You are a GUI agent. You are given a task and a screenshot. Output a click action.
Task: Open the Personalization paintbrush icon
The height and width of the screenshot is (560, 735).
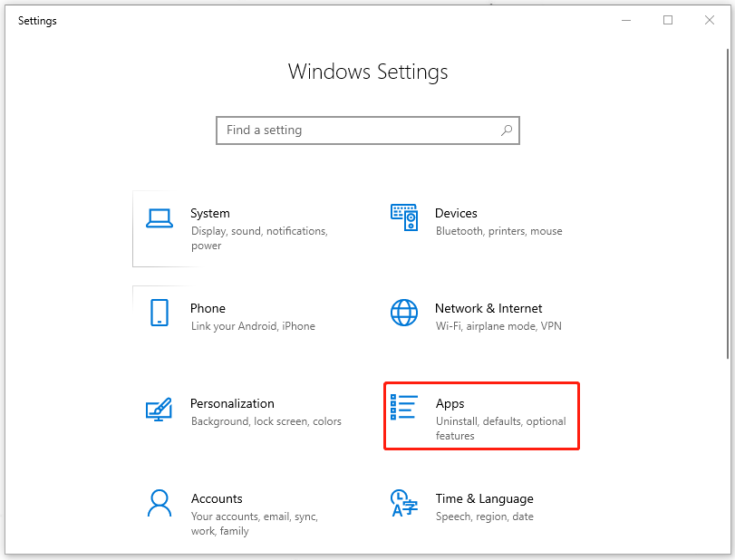tap(160, 409)
